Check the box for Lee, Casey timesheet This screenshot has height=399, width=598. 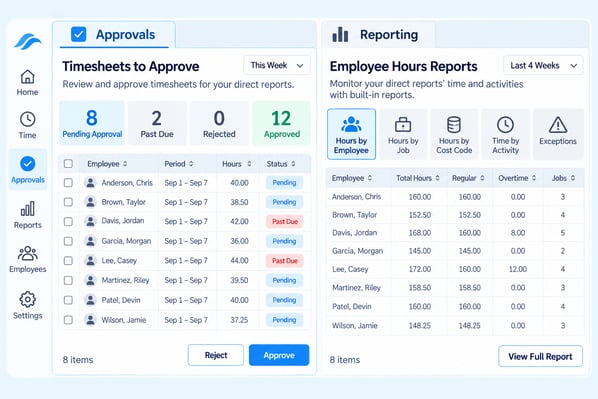point(68,261)
